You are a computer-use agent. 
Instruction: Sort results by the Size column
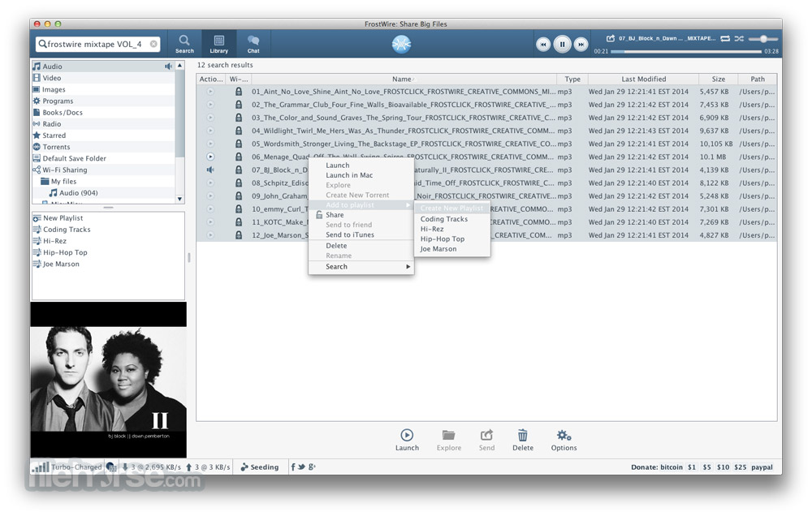tap(719, 79)
